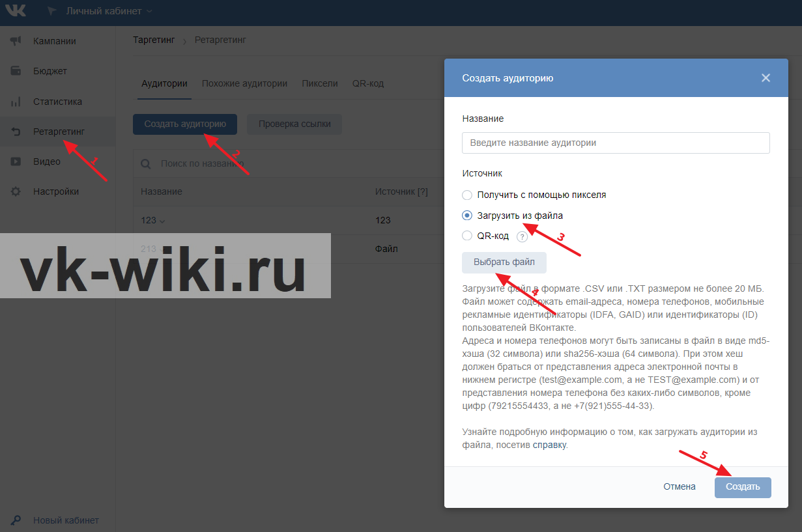
Task: Switch to the Похожие аудитории tab
Action: 244,83
